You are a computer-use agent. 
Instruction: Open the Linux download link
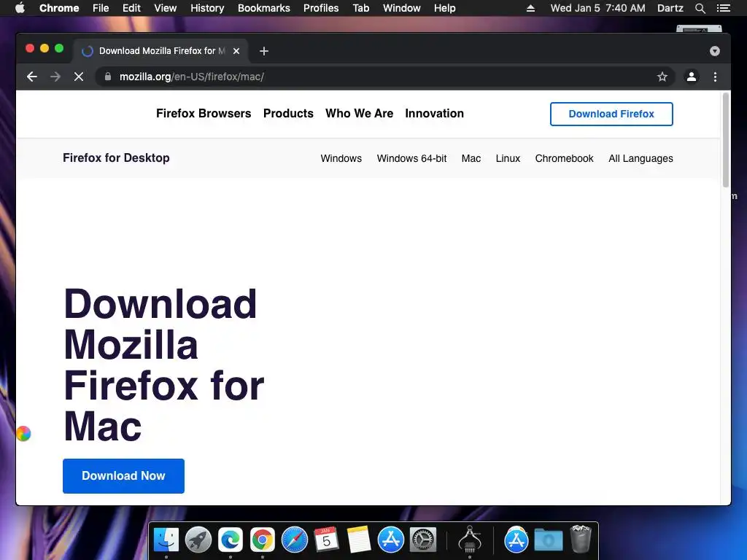tap(508, 158)
